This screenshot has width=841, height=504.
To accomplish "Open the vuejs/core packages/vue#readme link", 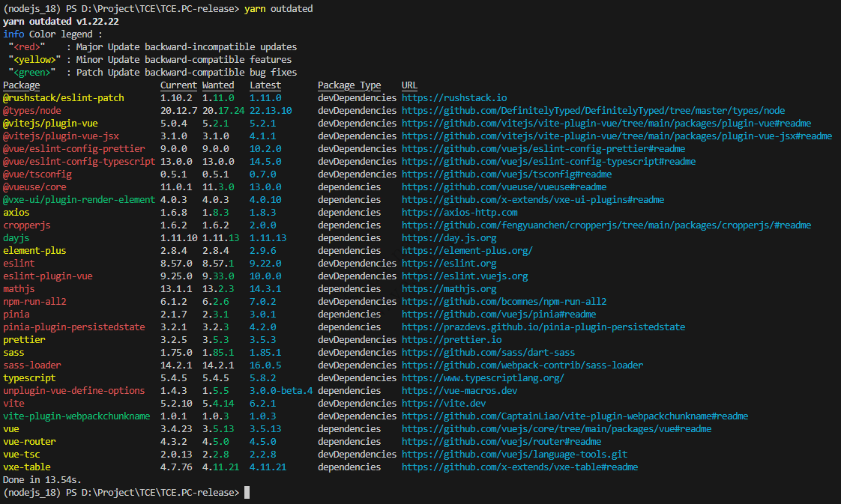I will click(x=557, y=429).
